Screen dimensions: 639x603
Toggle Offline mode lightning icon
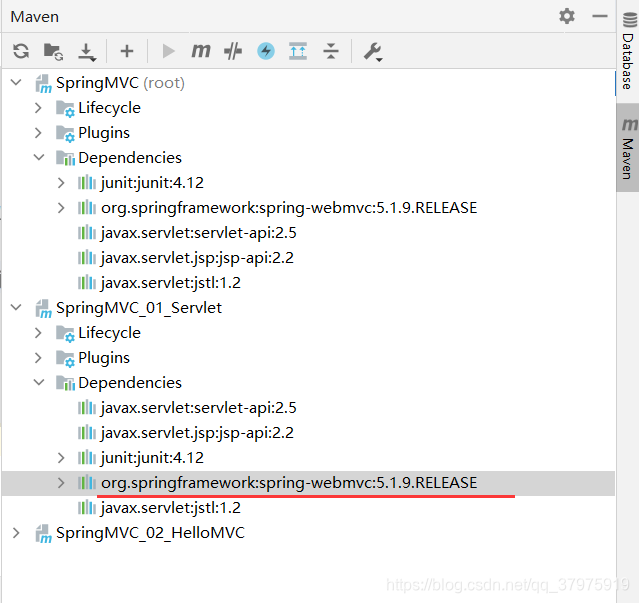point(266,51)
